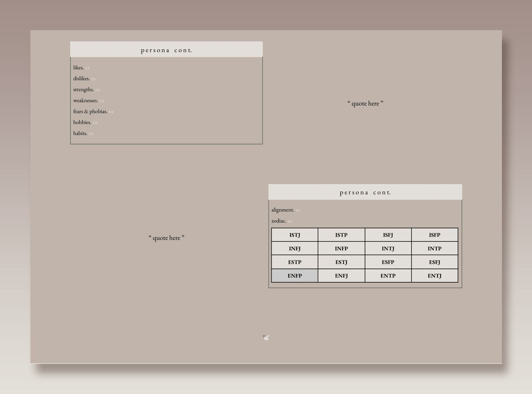Viewport: 532px width, 394px height.
Task: Click the ISFP cell in the table
Action: tap(434, 235)
